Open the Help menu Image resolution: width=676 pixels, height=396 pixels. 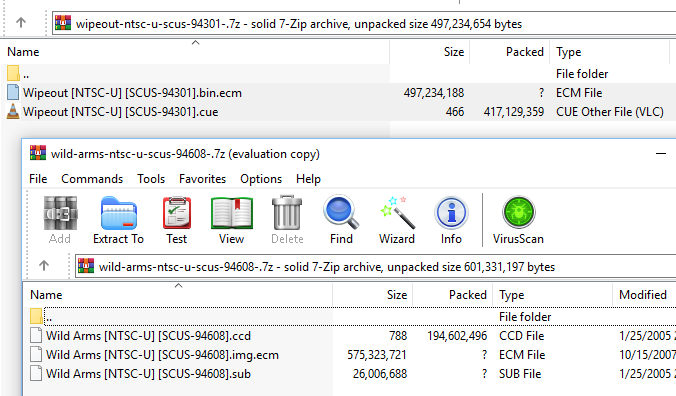[308, 179]
